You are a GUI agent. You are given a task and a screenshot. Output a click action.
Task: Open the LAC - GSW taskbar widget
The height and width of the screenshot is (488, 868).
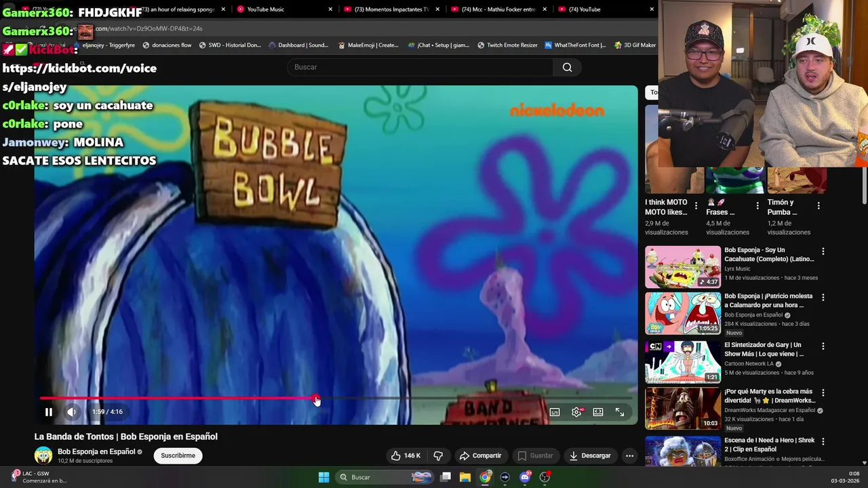click(x=38, y=477)
